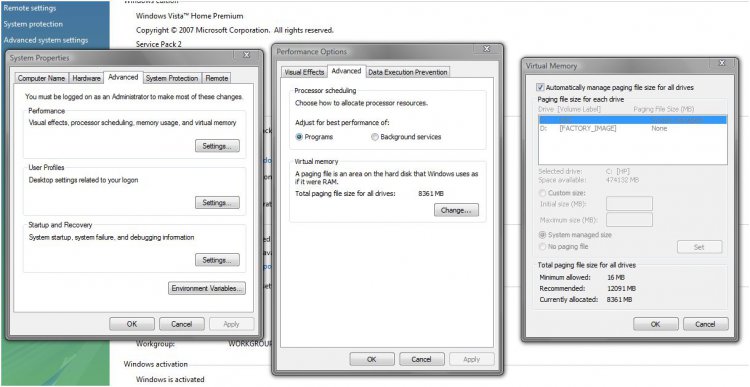
Task: Switch to Hardware tab in System Properties
Action: (87, 78)
